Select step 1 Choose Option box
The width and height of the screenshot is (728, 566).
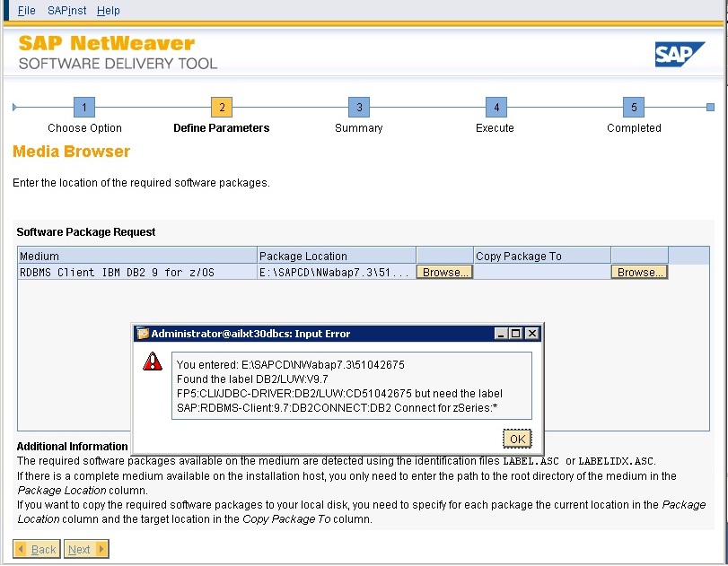[84, 107]
